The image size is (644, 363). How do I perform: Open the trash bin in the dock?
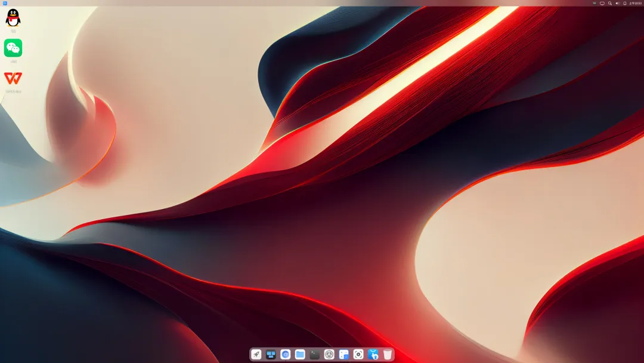(x=388, y=355)
